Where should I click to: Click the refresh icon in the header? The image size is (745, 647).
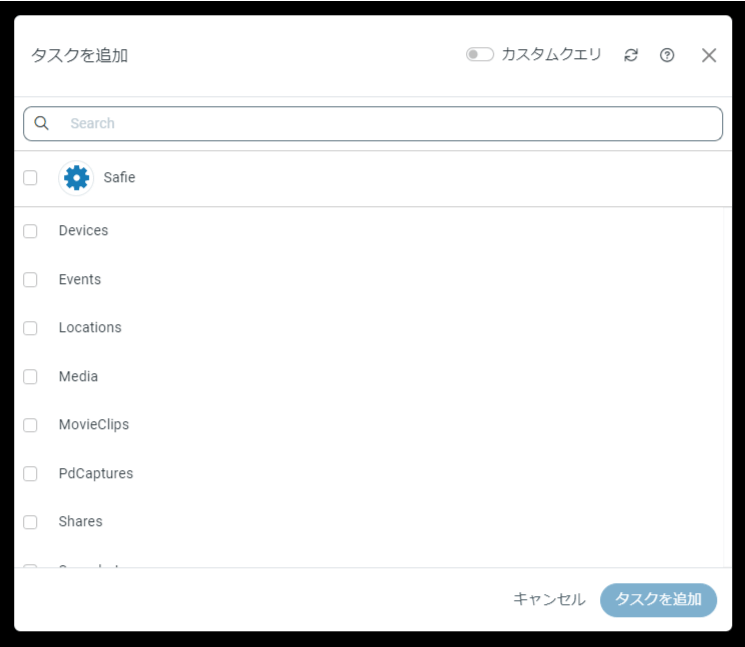click(x=630, y=55)
